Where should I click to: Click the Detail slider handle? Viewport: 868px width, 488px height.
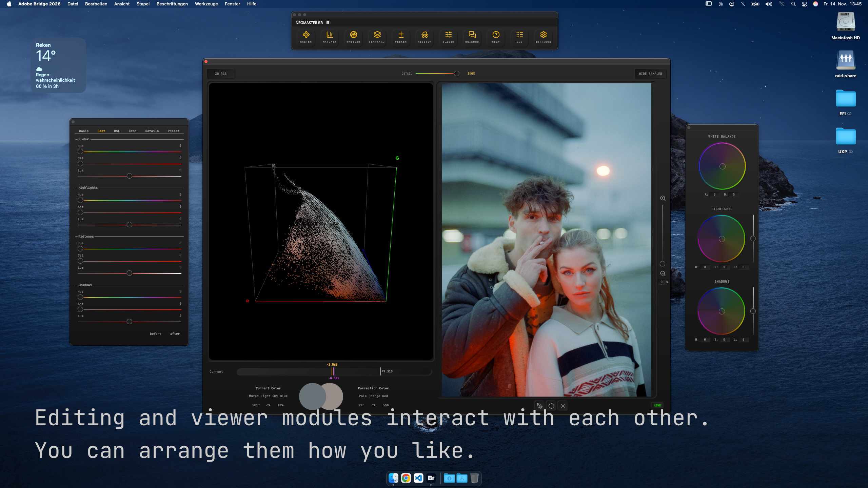point(456,74)
